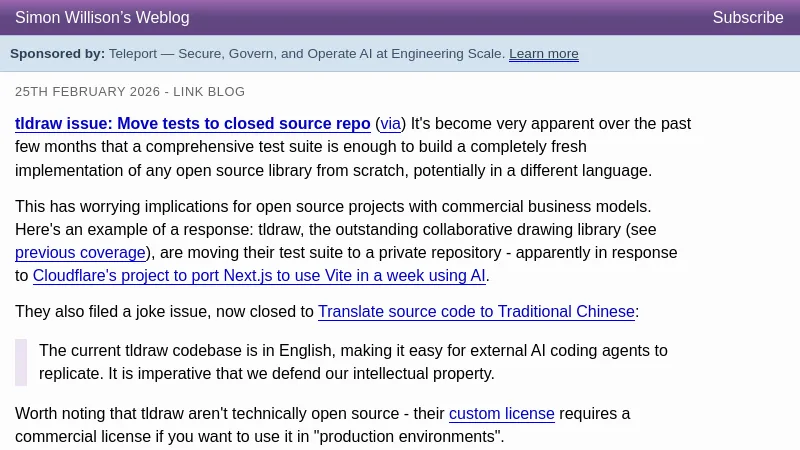Visit "Translate source code to Traditional Chinese" link
Screen dimensions: 800x450
pos(476,312)
